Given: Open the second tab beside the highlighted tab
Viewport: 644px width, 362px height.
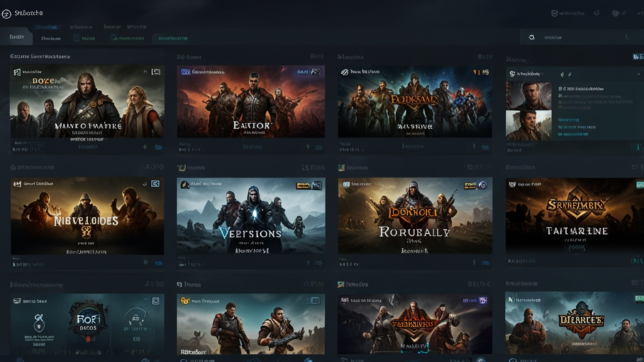Looking at the screenshot, I should click(51, 38).
